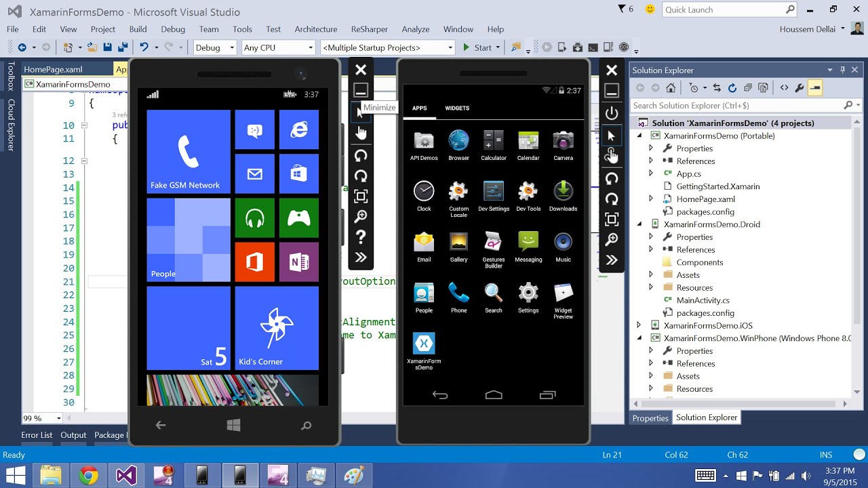Open Dev Tools app on Android
The height and width of the screenshot is (488, 868).
point(528,196)
